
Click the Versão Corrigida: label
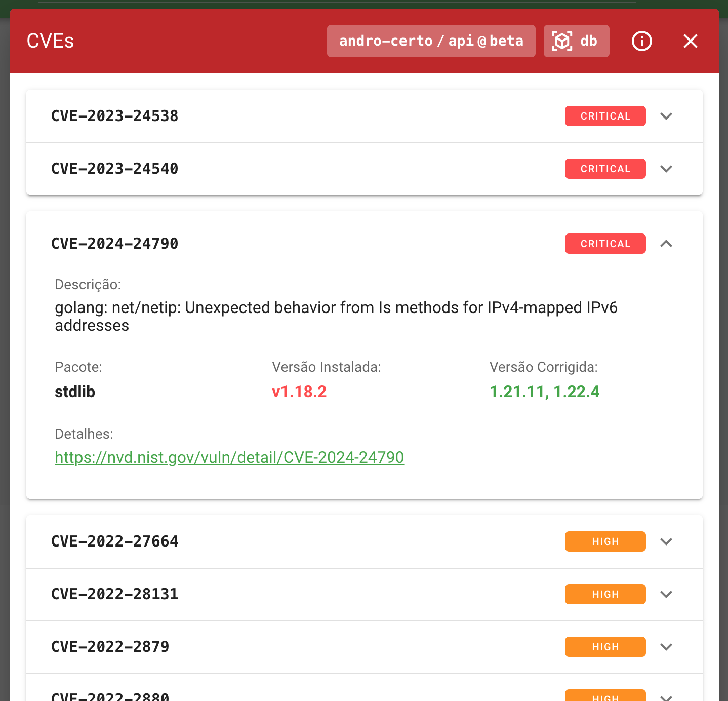[544, 367]
